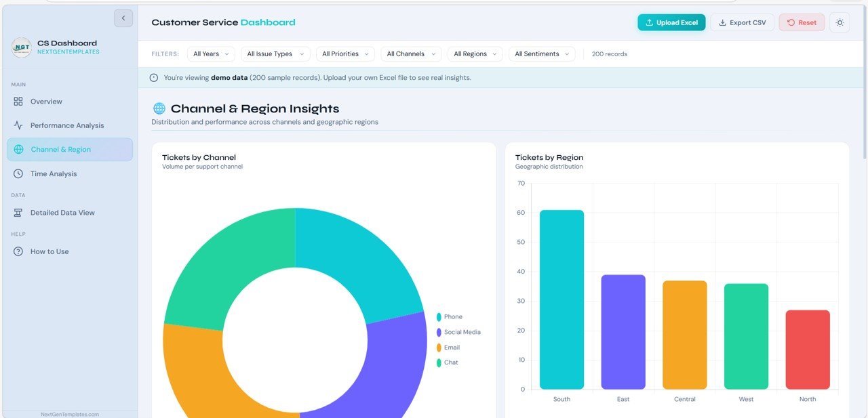Open the NextGenTemplates.com link
This screenshot has width=868, height=418.
[x=71, y=413]
